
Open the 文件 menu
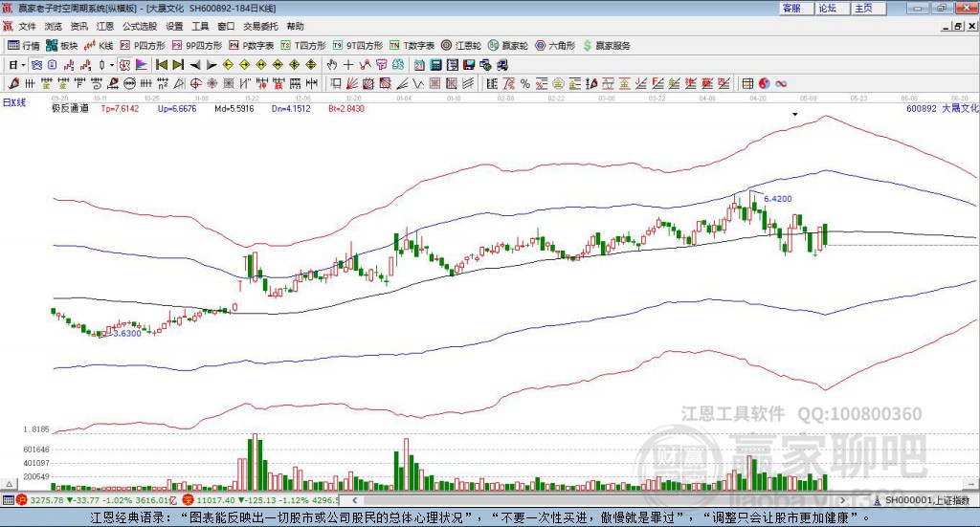pyautogui.click(x=28, y=26)
